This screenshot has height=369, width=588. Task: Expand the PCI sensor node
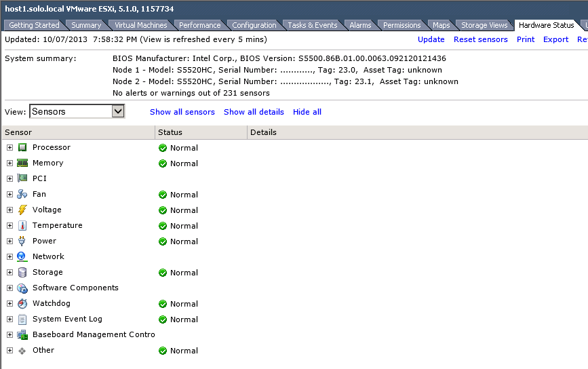point(9,178)
